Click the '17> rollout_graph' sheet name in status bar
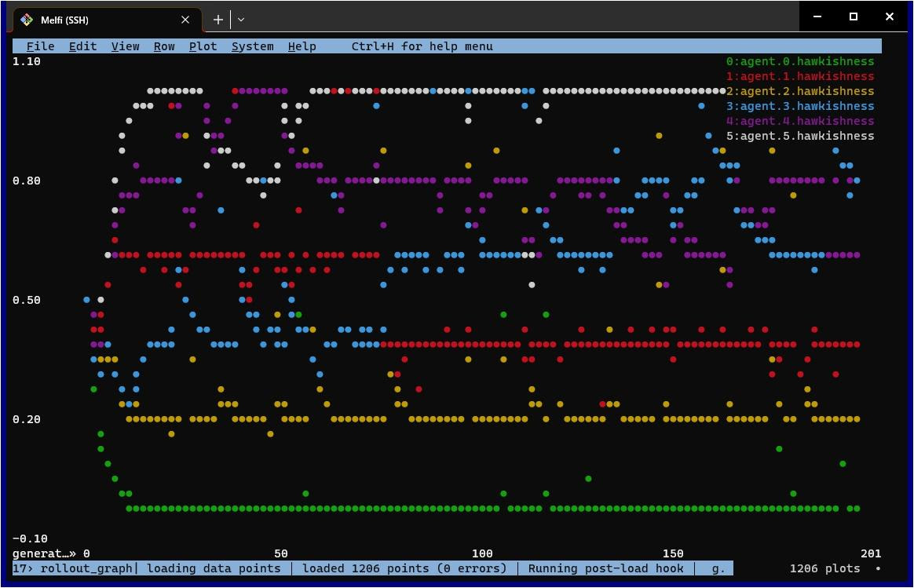914x588 pixels. point(73,568)
